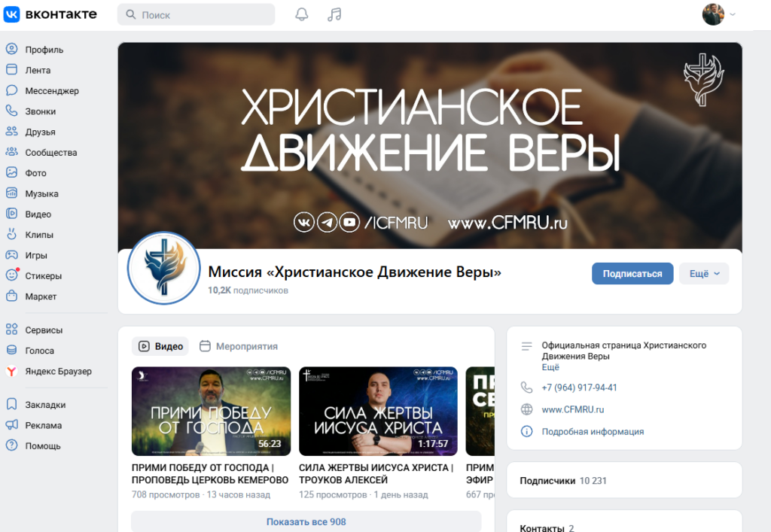Click the VK logo icon
Image resolution: width=771 pixels, height=532 pixels.
12,14
